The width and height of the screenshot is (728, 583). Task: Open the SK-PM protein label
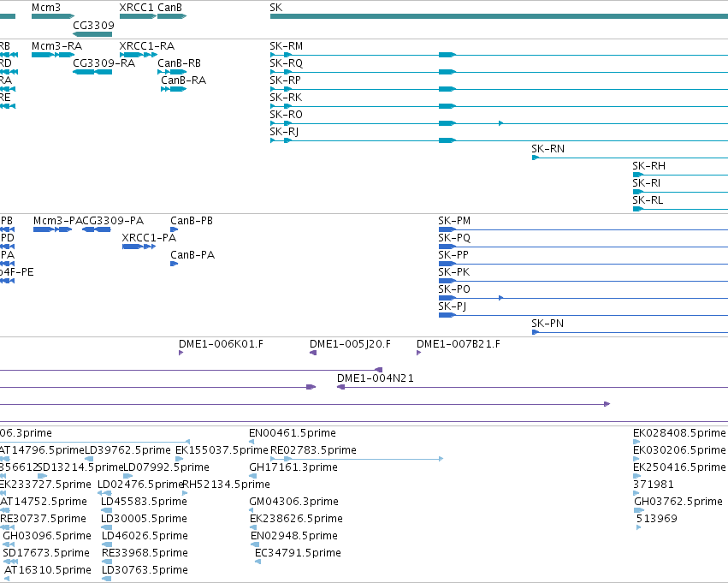(x=454, y=221)
